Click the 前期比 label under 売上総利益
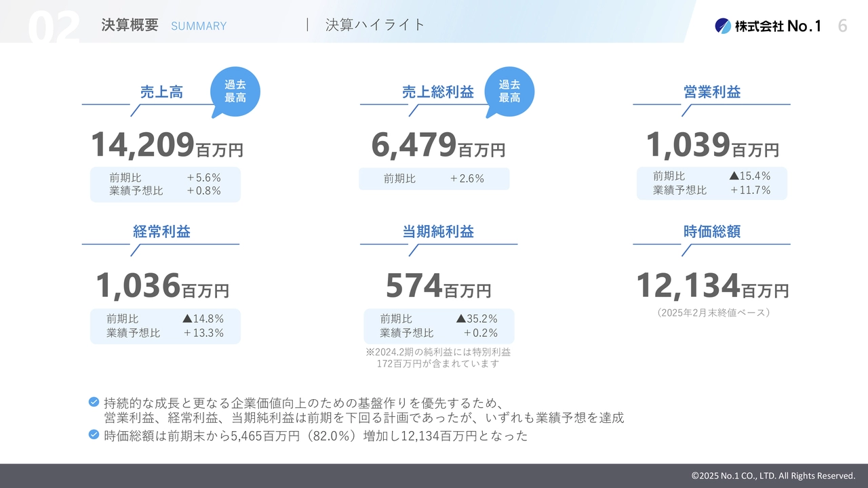 [399, 179]
